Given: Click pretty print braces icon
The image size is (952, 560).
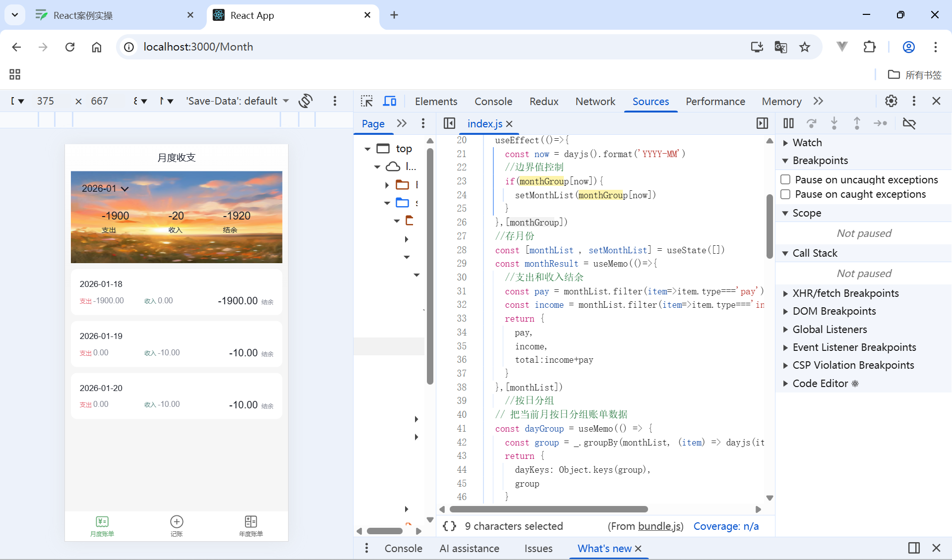Looking at the screenshot, I should 449,526.
